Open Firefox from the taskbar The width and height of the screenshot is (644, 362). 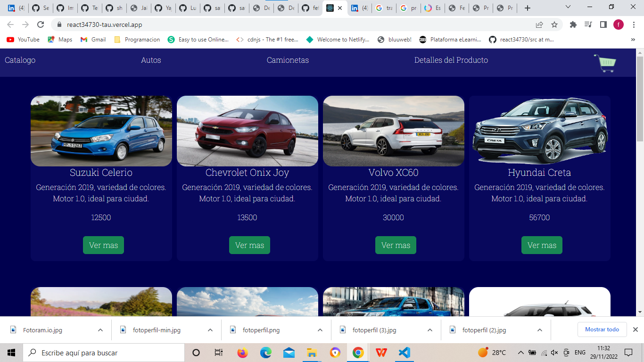pos(243,353)
